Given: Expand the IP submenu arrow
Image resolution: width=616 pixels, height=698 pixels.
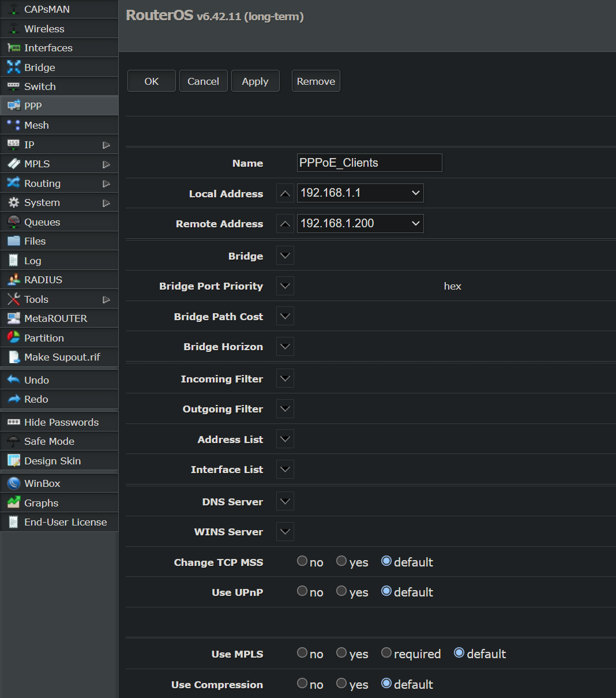Looking at the screenshot, I should pos(106,145).
